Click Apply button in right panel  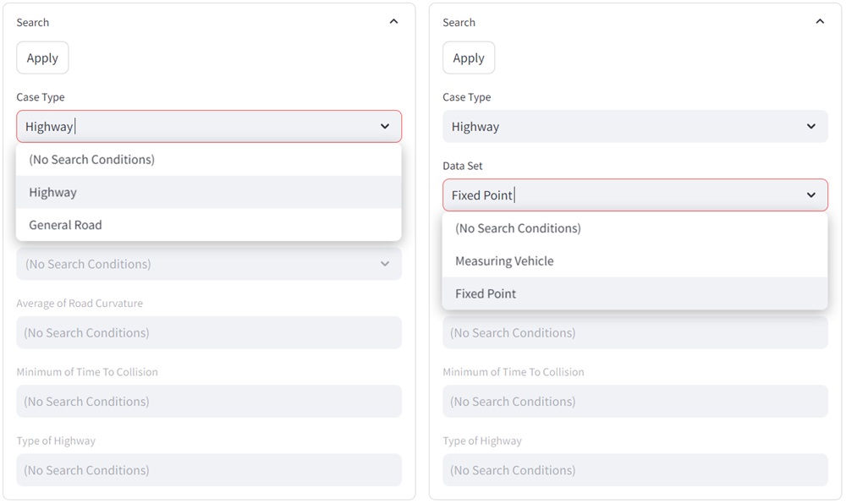coord(469,58)
